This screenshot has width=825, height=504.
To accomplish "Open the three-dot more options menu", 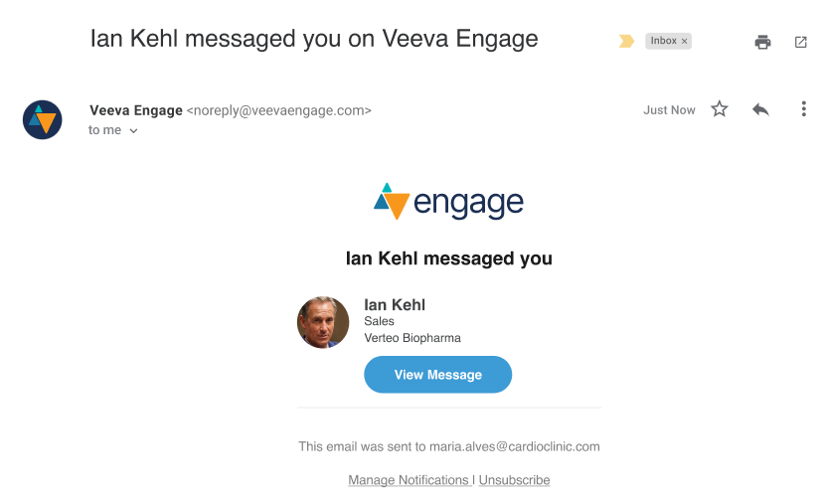I will pyautogui.click(x=803, y=109).
